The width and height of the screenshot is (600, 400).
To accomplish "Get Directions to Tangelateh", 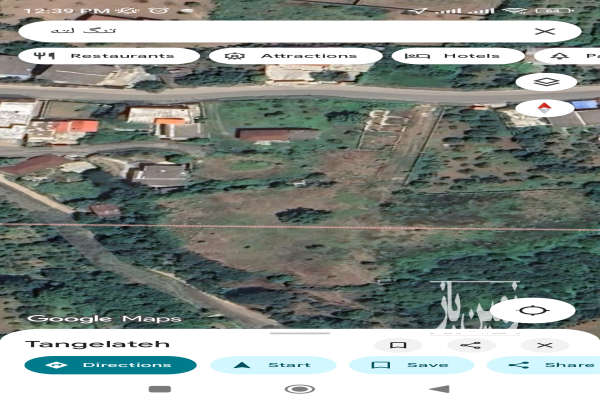I will tap(111, 365).
